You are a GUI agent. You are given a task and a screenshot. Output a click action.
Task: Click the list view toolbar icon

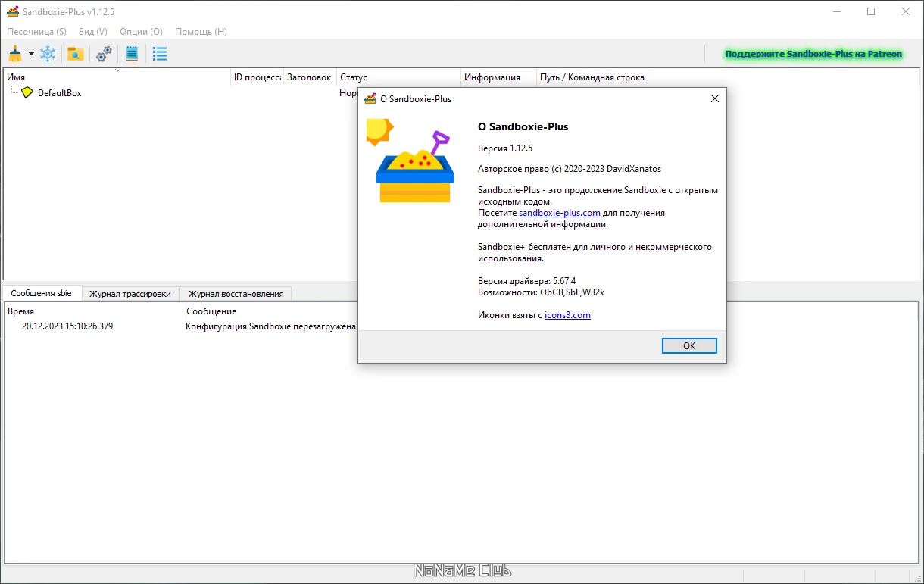click(160, 54)
